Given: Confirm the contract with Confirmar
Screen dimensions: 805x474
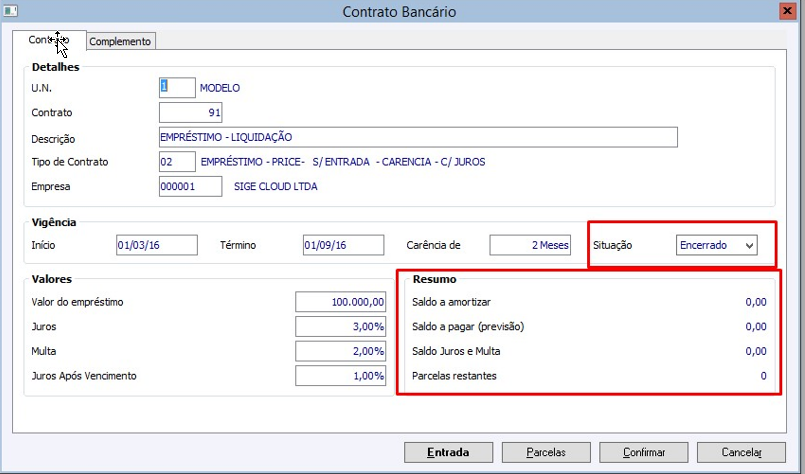Looking at the screenshot, I should tap(644, 452).
